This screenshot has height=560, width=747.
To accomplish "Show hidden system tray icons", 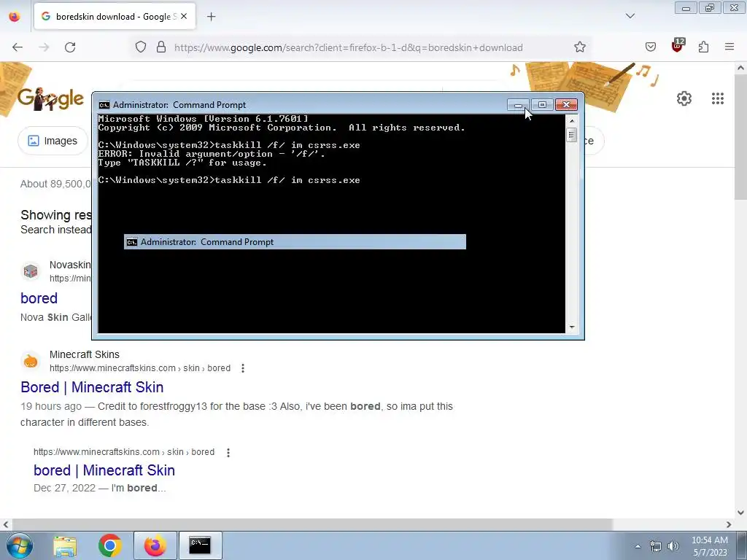I will pos(638,546).
